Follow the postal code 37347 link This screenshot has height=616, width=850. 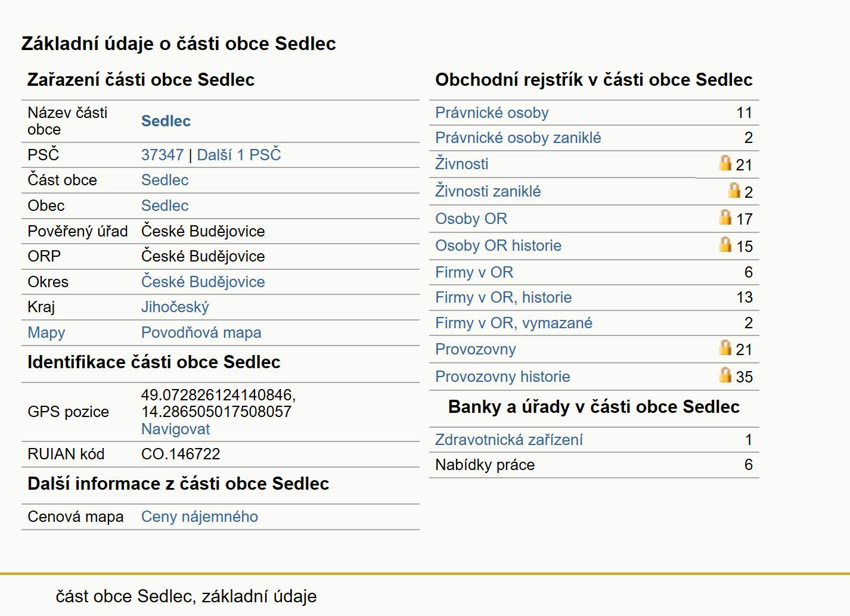(162, 155)
